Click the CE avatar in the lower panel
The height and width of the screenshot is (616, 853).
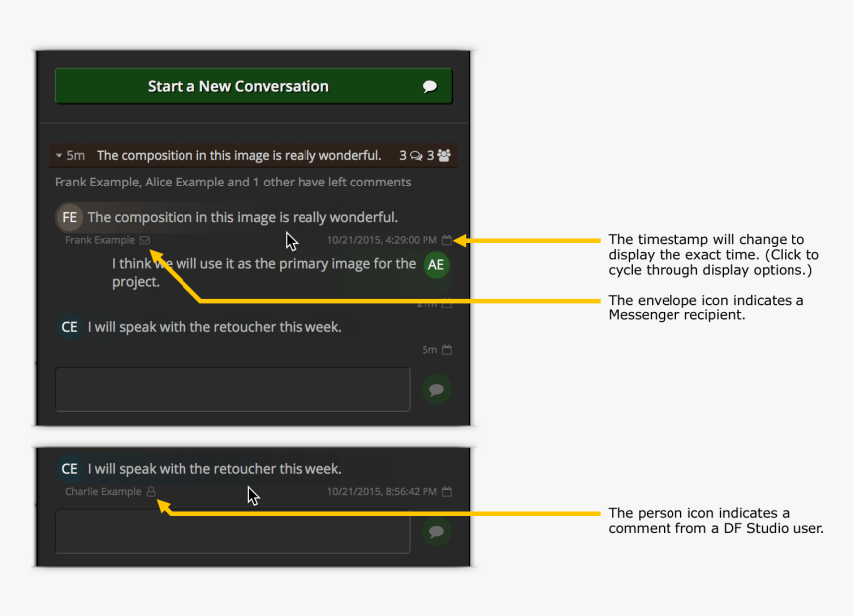coord(69,469)
